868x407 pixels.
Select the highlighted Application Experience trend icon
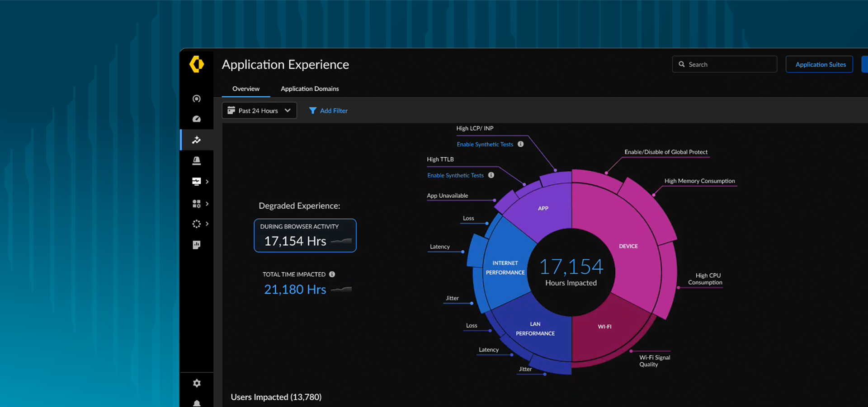point(197,140)
